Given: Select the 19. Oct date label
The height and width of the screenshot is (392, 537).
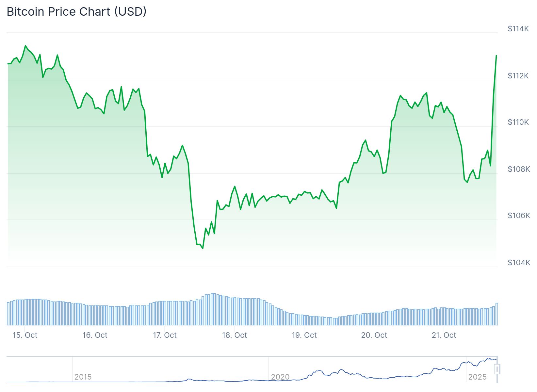Looking at the screenshot, I should (x=304, y=335).
